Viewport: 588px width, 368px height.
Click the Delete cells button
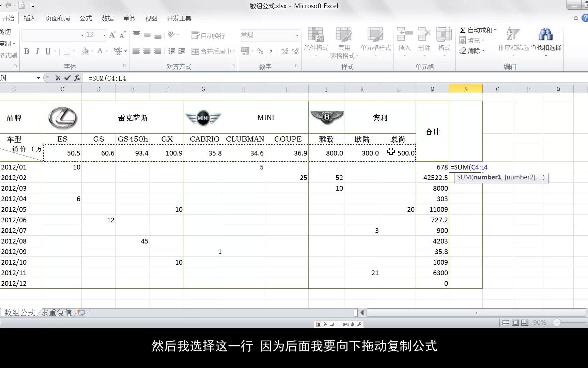click(424, 42)
